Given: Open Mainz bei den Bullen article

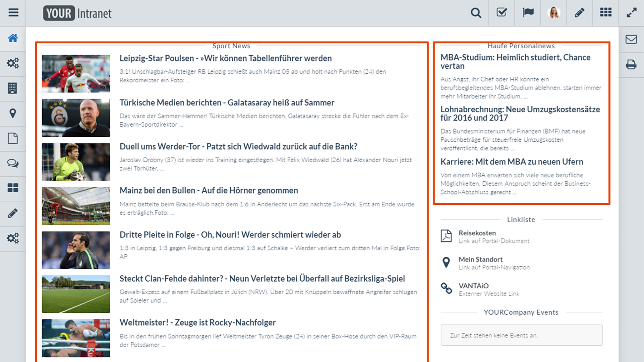Looking at the screenshot, I should [209, 190].
